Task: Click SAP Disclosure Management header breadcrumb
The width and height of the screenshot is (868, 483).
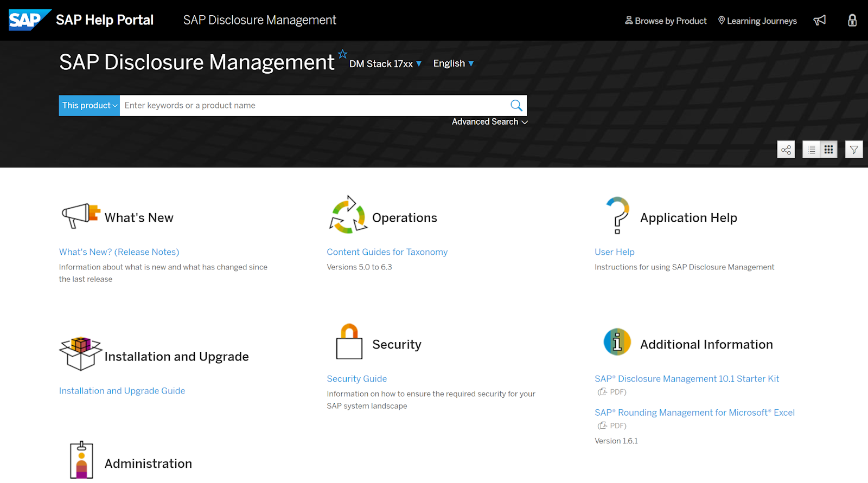Action: click(x=260, y=20)
